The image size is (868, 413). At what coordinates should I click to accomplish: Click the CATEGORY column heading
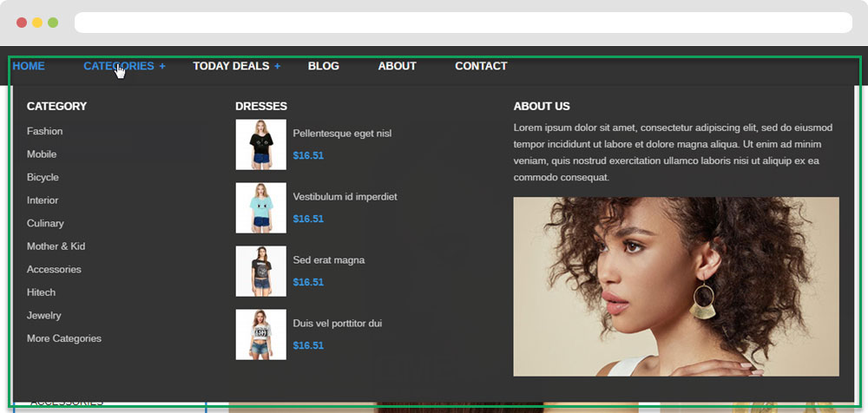tap(56, 107)
